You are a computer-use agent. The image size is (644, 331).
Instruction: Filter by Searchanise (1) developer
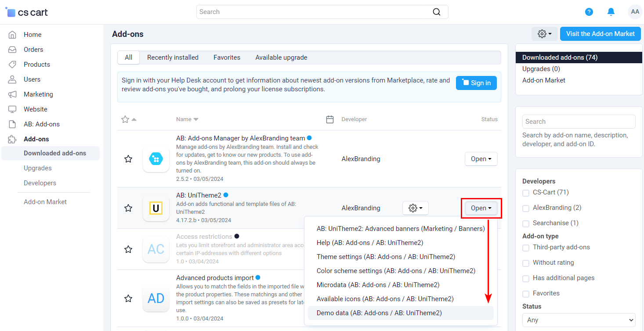tap(526, 224)
